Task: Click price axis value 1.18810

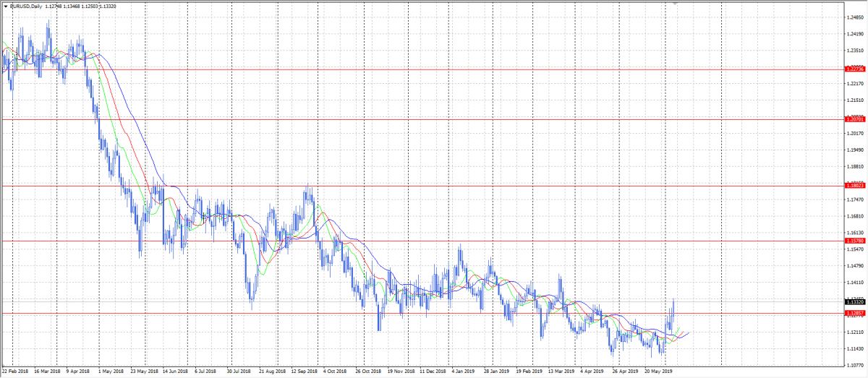Action: (x=856, y=167)
